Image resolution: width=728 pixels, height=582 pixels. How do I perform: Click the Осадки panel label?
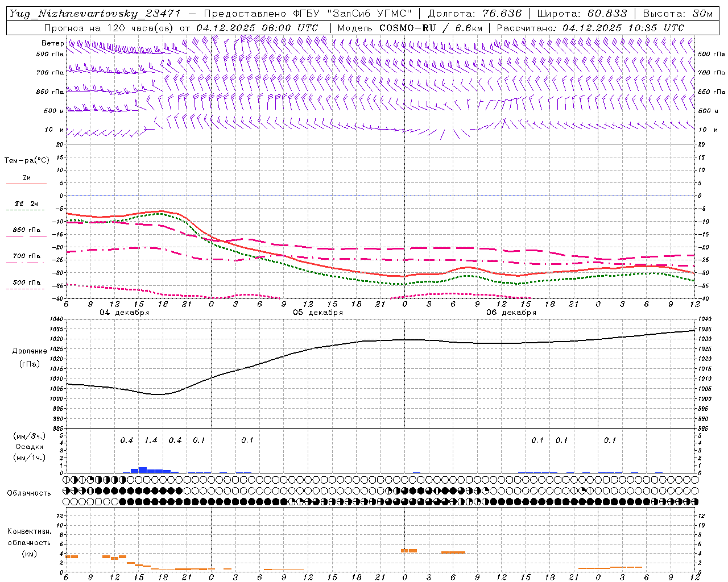pyautogui.click(x=29, y=447)
